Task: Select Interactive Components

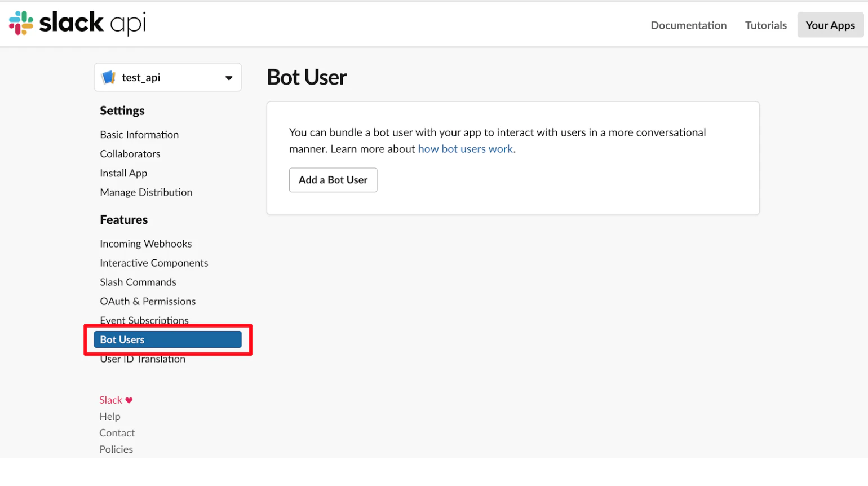Action: pos(154,263)
